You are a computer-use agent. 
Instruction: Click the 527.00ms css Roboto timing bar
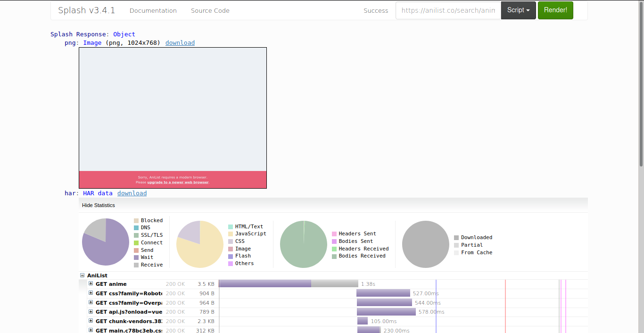click(x=383, y=293)
